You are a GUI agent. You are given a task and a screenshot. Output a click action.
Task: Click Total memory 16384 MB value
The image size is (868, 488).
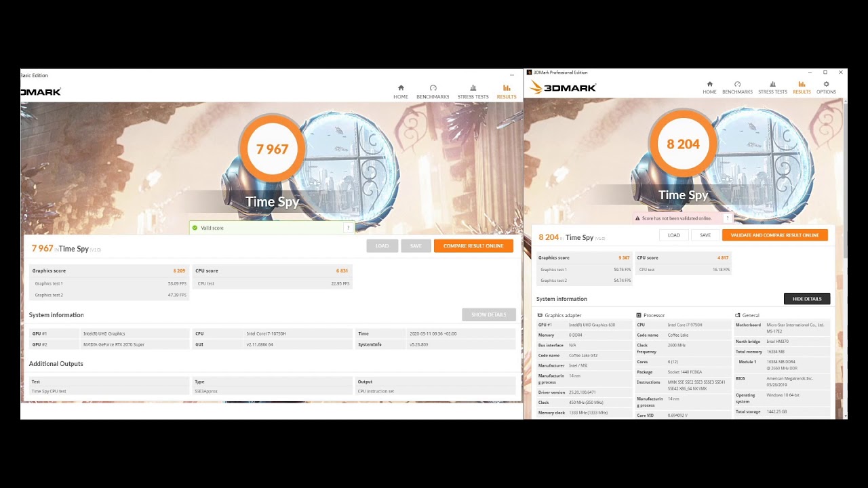click(775, 352)
